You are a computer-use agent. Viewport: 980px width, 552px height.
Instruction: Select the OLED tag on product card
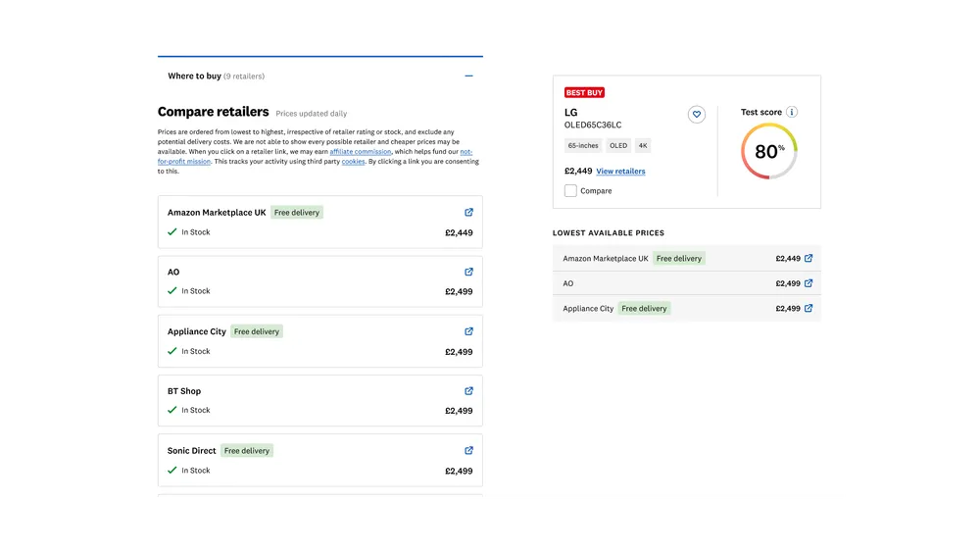click(x=618, y=146)
